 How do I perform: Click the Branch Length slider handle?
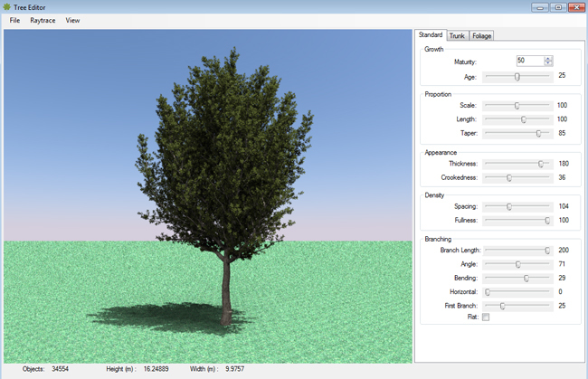click(547, 251)
